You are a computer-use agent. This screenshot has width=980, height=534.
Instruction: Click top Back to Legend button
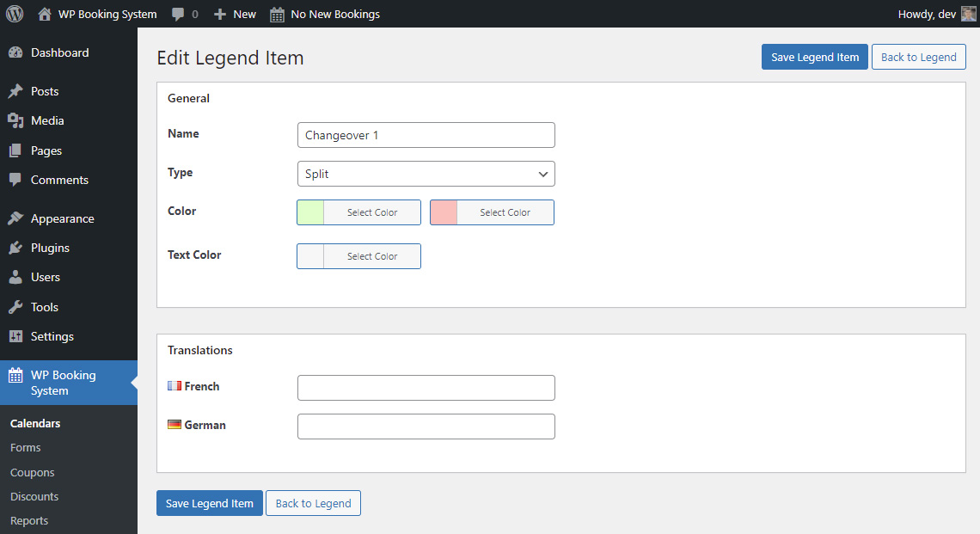click(919, 57)
